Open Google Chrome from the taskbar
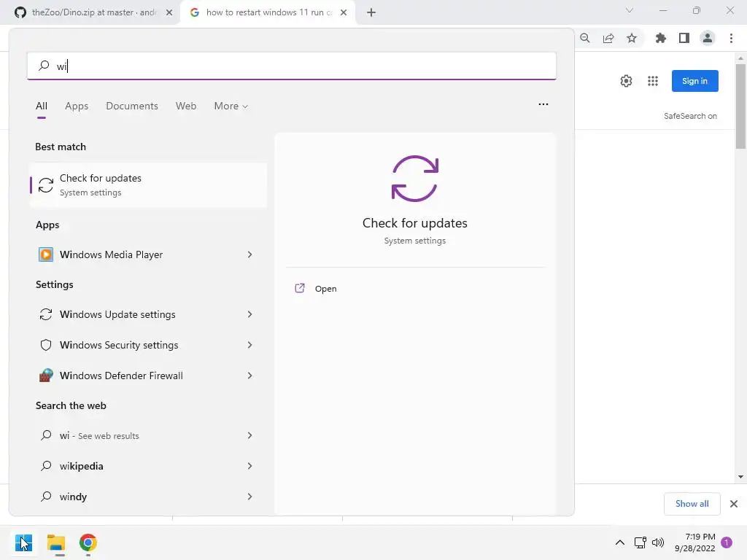This screenshot has width=747, height=560. 88,542
